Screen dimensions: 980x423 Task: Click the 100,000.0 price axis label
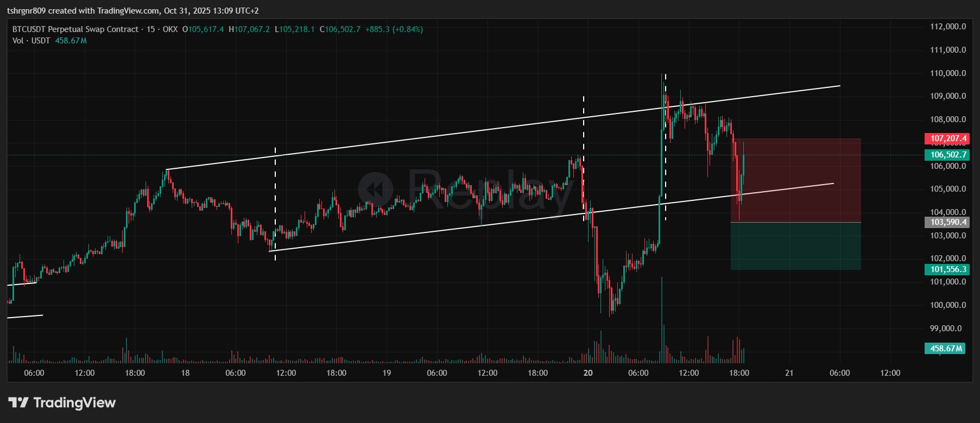(x=948, y=305)
